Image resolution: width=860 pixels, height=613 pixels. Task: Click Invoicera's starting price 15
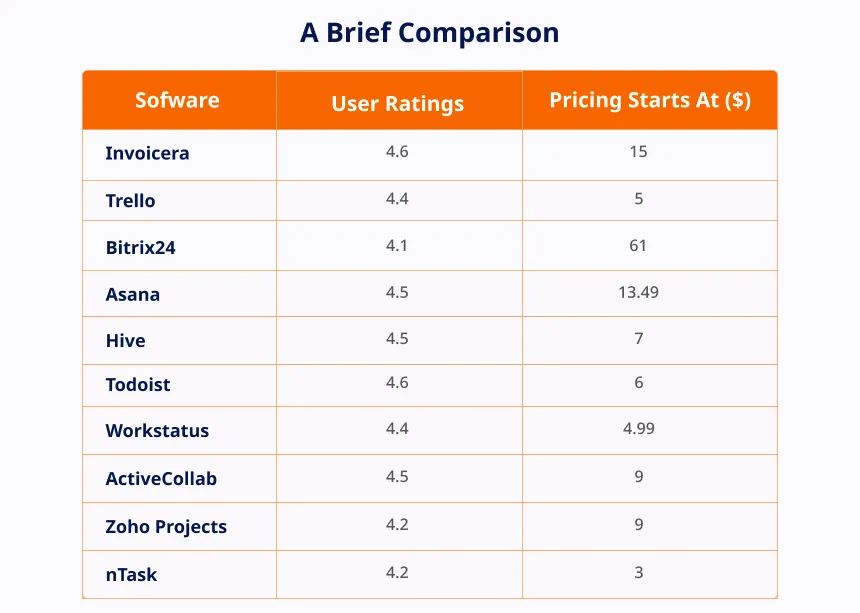(638, 151)
